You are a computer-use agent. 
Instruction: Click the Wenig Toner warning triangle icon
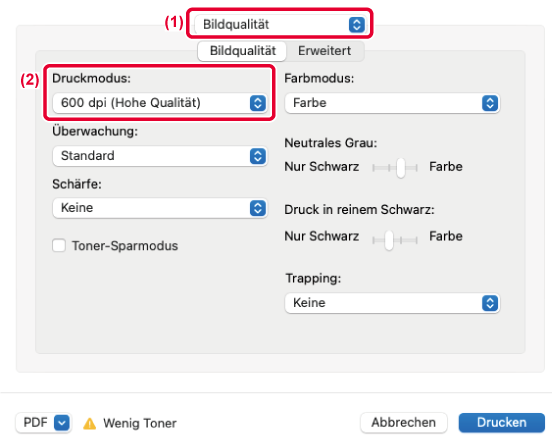[x=89, y=423]
